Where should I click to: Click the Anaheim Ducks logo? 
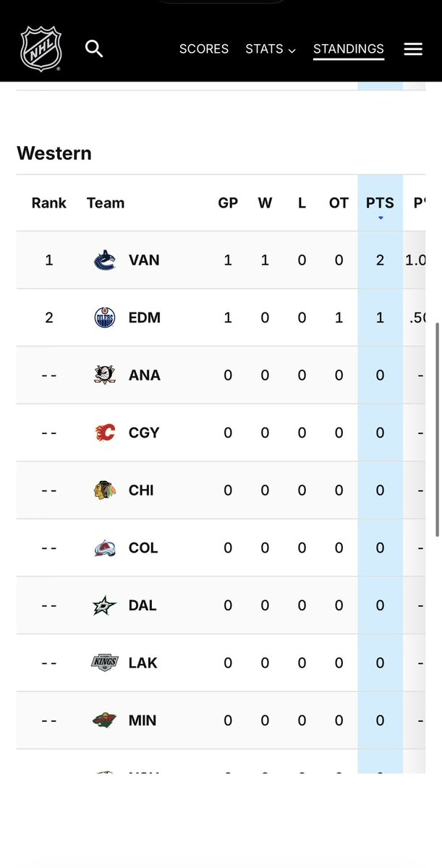pyautogui.click(x=105, y=375)
